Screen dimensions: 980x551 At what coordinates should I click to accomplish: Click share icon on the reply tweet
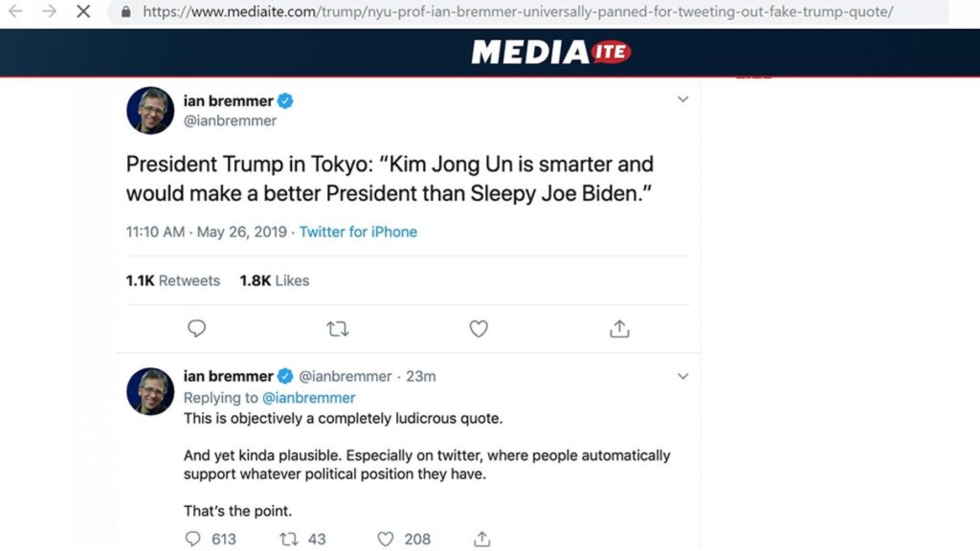point(482,539)
